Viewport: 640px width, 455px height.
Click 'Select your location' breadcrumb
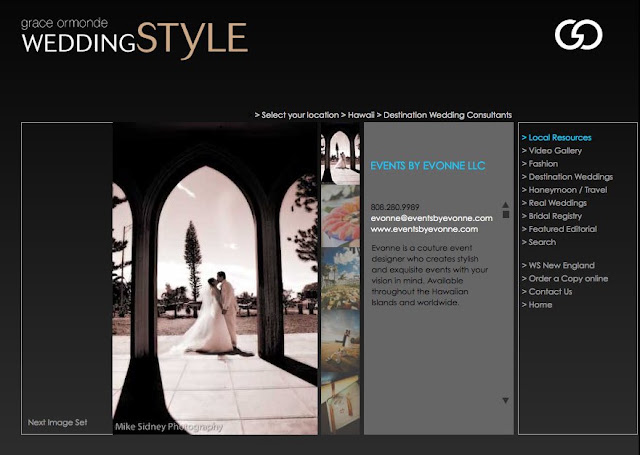300,115
